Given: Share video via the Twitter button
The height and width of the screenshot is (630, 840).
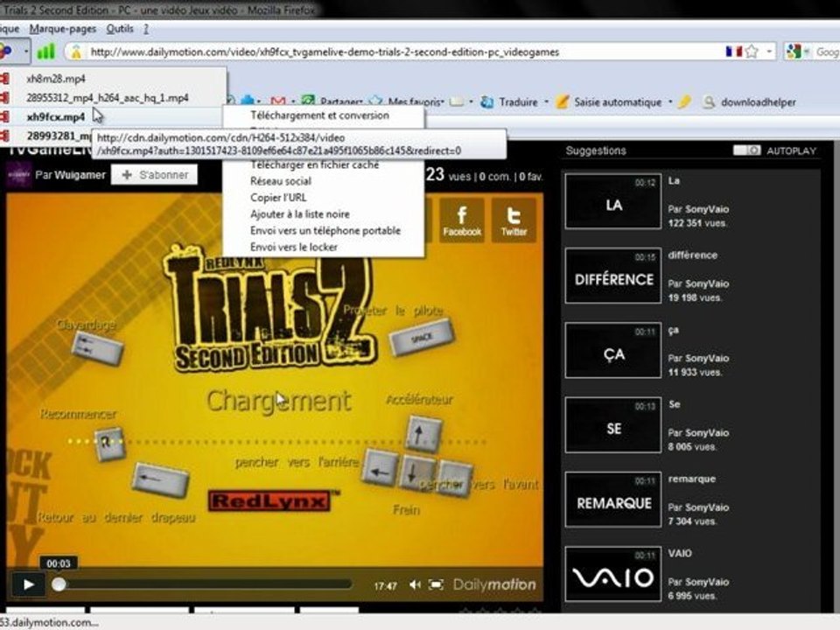Looking at the screenshot, I should [514, 220].
